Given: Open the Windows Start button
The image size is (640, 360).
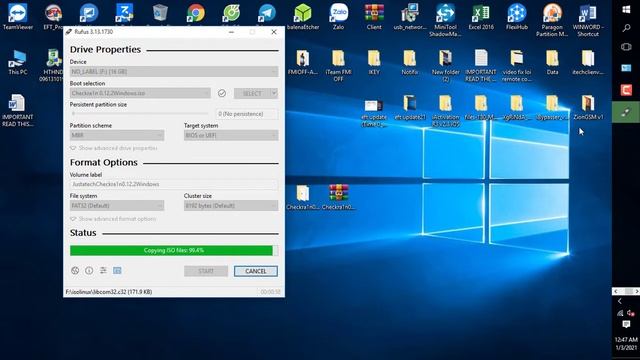Looking at the screenshot, I should click(626, 10).
